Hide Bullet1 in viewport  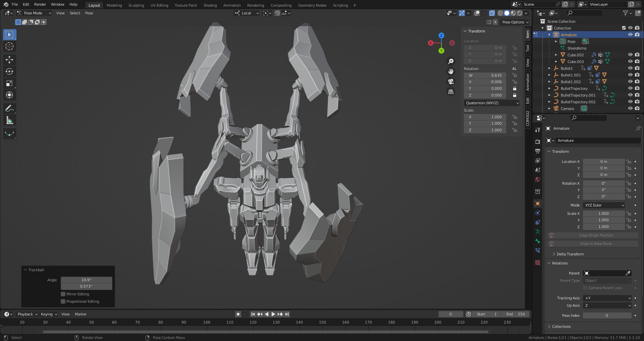coord(630,68)
